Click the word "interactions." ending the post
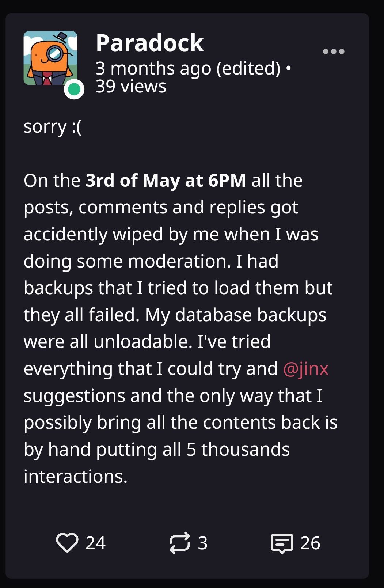The width and height of the screenshot is (384, 588). point(76,476)
